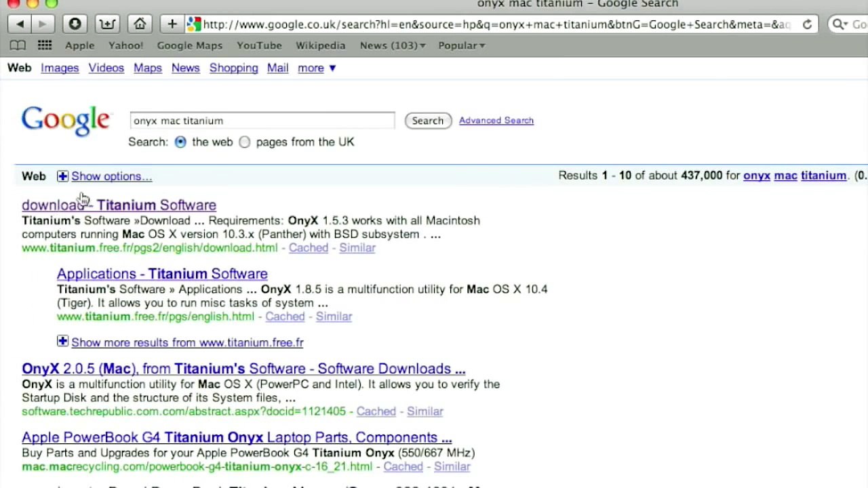The height and width of the screenshot is (488, 868).
Task: Open the Advanced Search link
Action: point(496,121)
